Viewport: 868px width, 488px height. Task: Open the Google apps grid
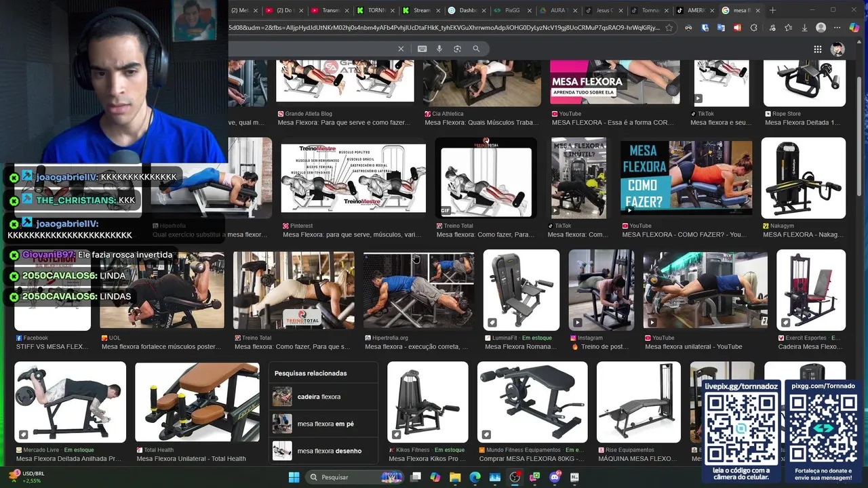pos(818,49)
